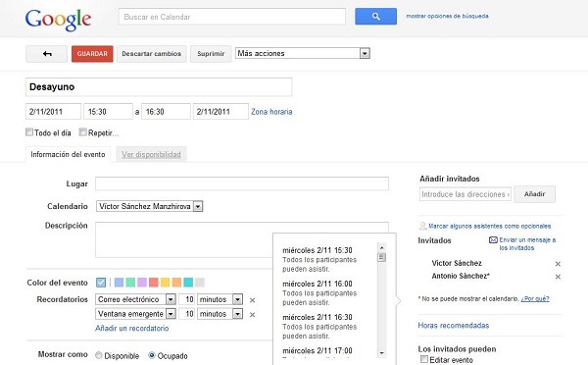This screenshot has height=365, width=588.
Task: Click the event title field Desayuno
Action: pos(159,86)
